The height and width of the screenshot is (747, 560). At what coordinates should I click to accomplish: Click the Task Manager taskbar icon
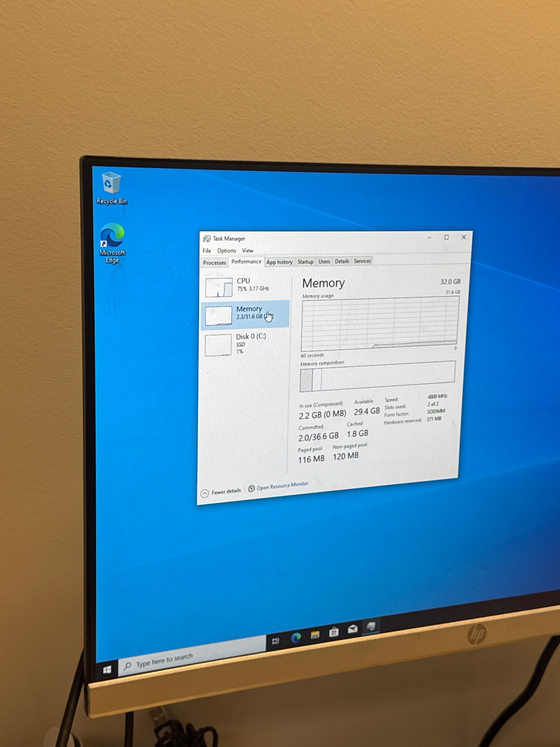371,626
